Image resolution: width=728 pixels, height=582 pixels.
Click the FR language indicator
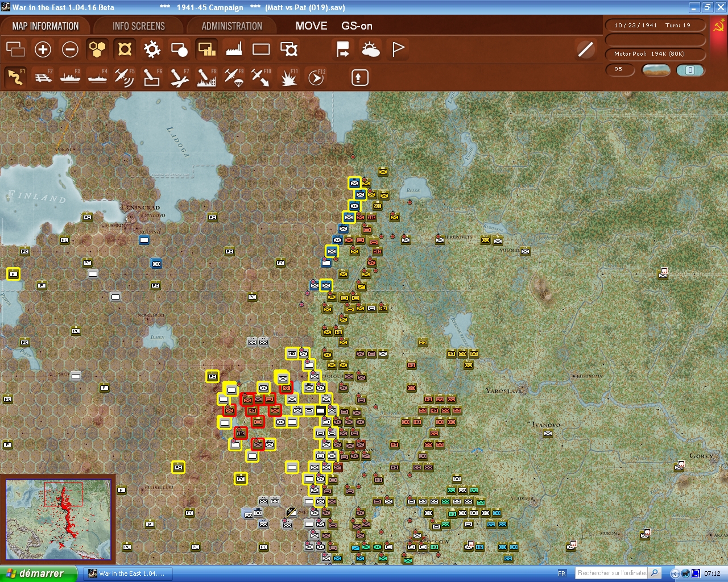click(562, 573)
